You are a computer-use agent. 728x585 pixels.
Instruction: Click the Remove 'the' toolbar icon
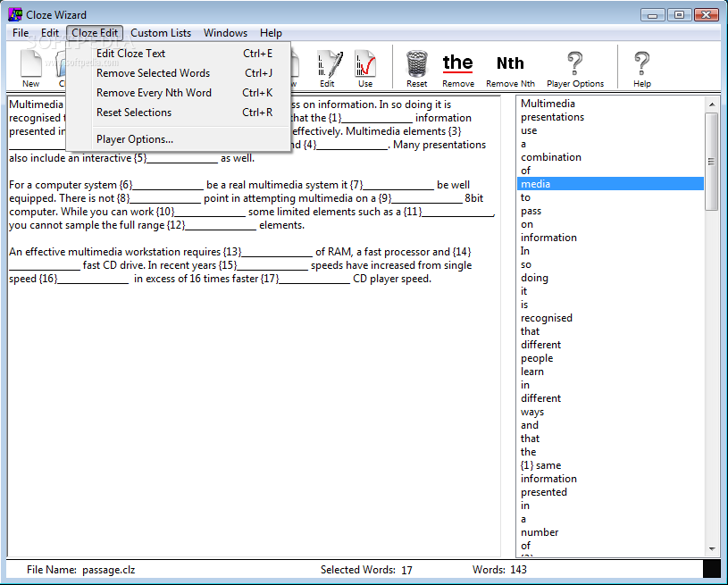click(x=457, y=68)
